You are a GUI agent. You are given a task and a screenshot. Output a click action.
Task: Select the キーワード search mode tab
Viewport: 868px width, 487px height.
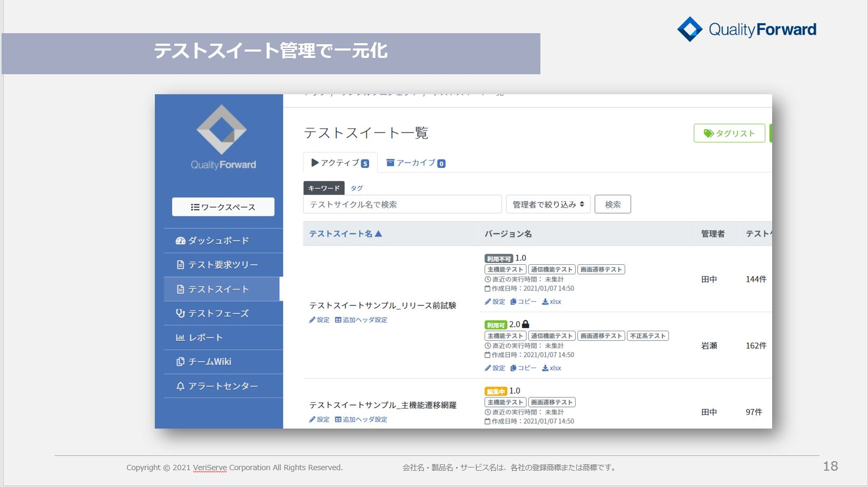click(x=324, y=188)
